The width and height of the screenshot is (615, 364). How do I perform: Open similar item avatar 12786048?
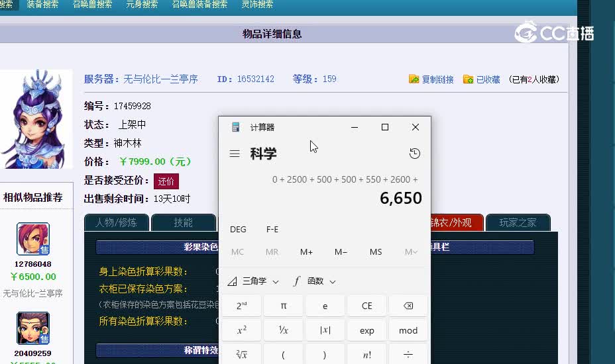pos(33,239)
